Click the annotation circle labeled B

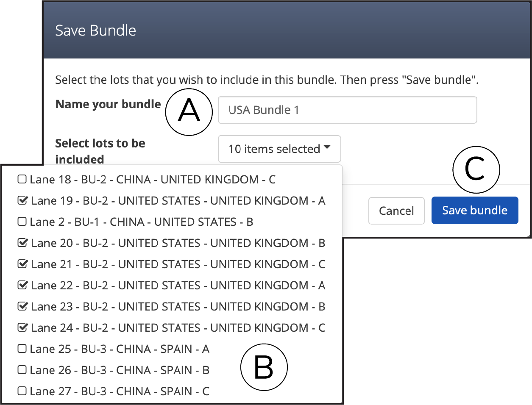pos(264,367)
